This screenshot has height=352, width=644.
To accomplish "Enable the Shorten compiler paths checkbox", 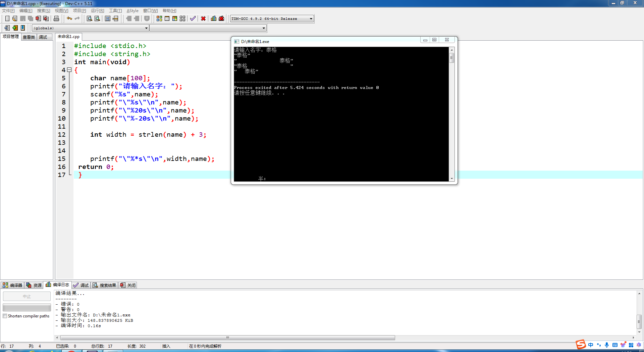I will [x=5, y=316].
